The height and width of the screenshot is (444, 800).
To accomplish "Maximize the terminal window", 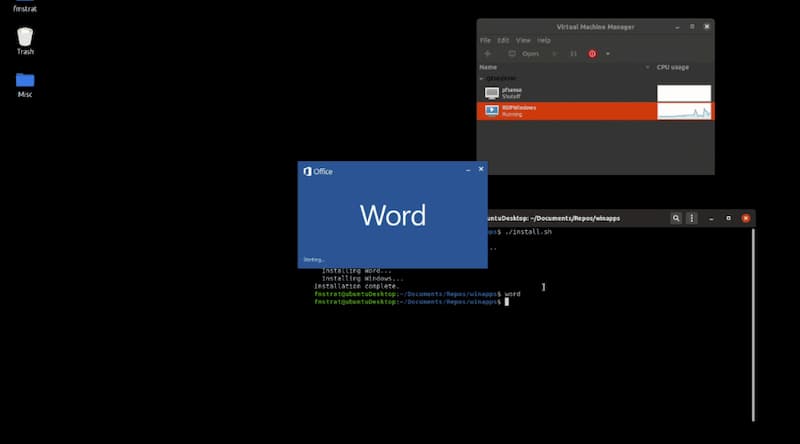I will 729,218.
